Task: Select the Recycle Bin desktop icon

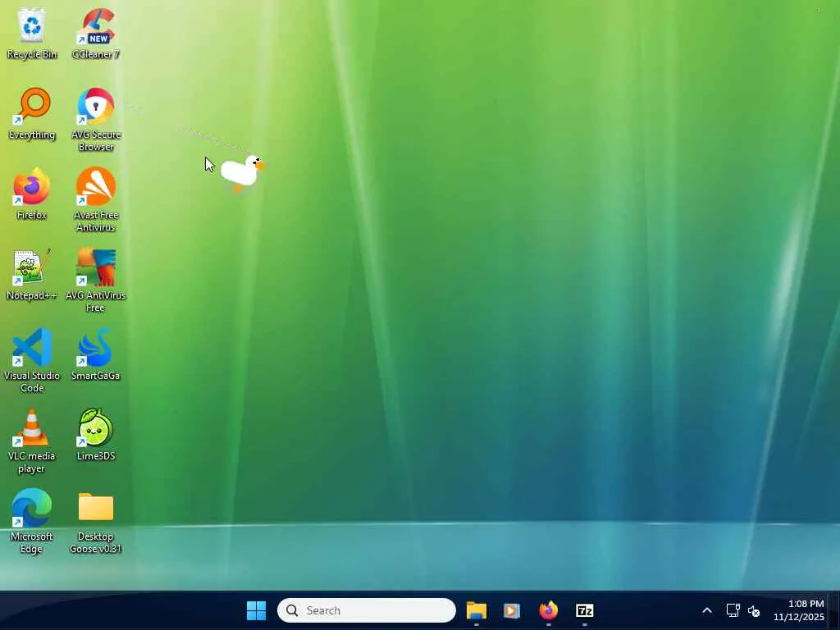Action: click(32, 33)
